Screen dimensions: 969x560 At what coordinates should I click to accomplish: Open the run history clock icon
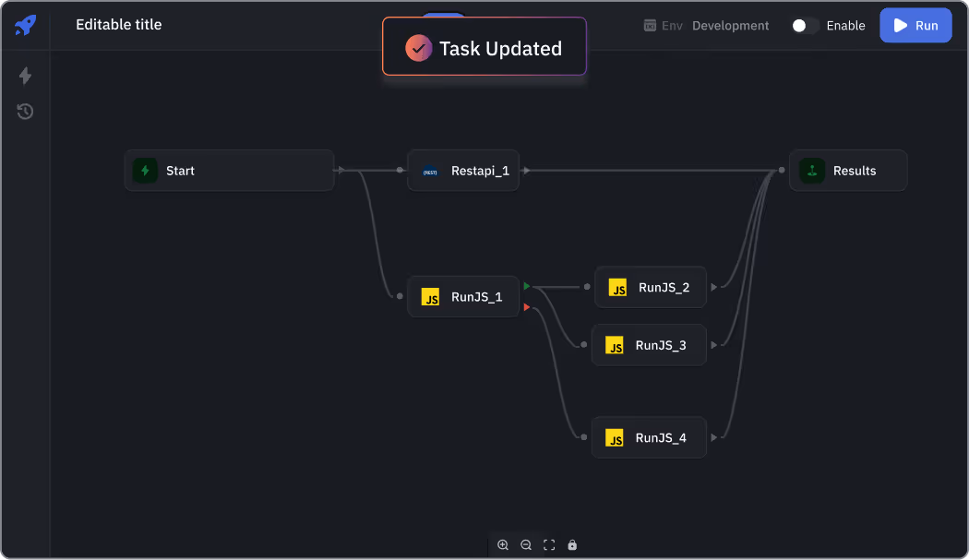(25, 112)
